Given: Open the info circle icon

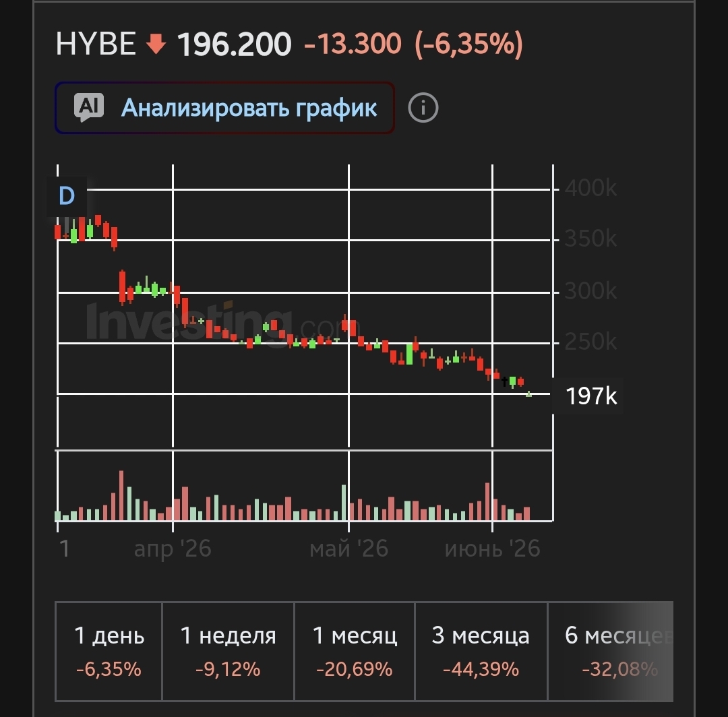Looking at the screenshot, I should (423, 108).
